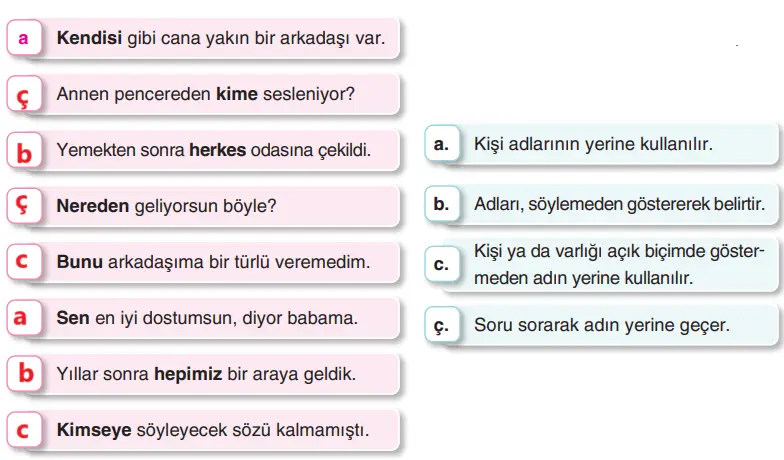Select the "ç." label in the definitions list
Viewport: 784px width, 460px height.
[441, 325]
